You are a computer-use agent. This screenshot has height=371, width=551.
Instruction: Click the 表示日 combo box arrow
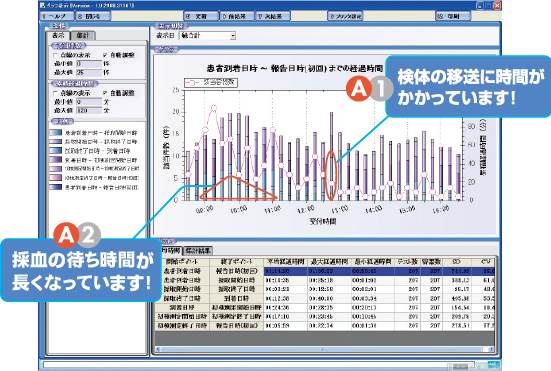pyautogui.click(x=233, y=35)
